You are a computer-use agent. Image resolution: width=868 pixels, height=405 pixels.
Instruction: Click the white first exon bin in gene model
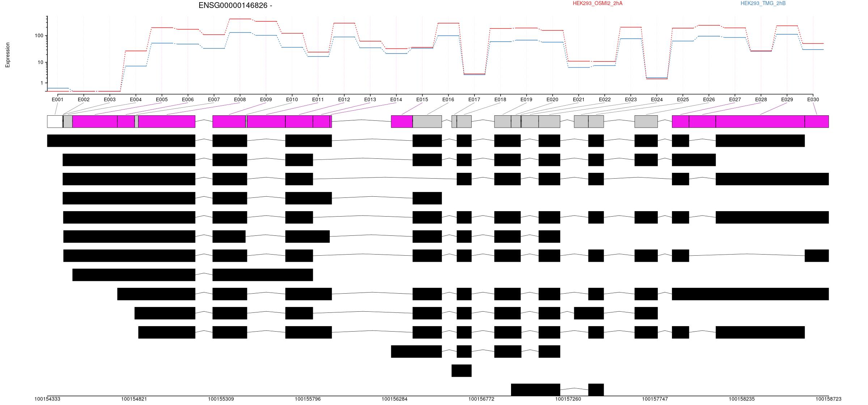pos(55,121)
